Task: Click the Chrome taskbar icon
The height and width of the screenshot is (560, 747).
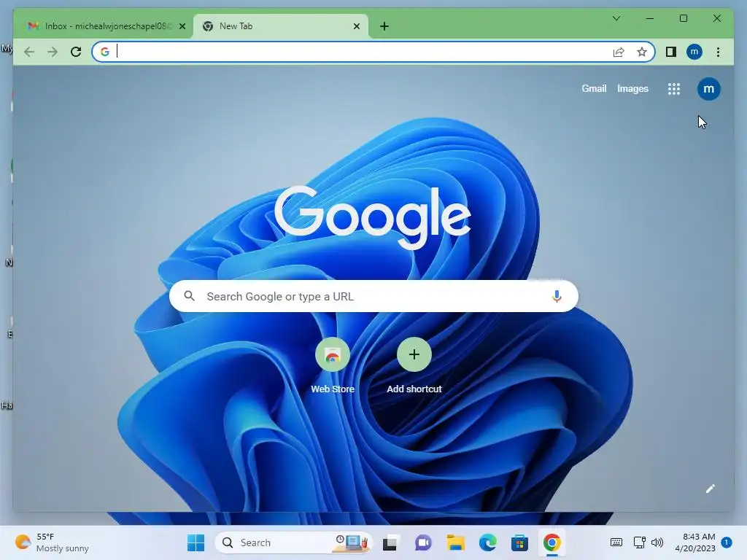Action: tap(551, 542)
